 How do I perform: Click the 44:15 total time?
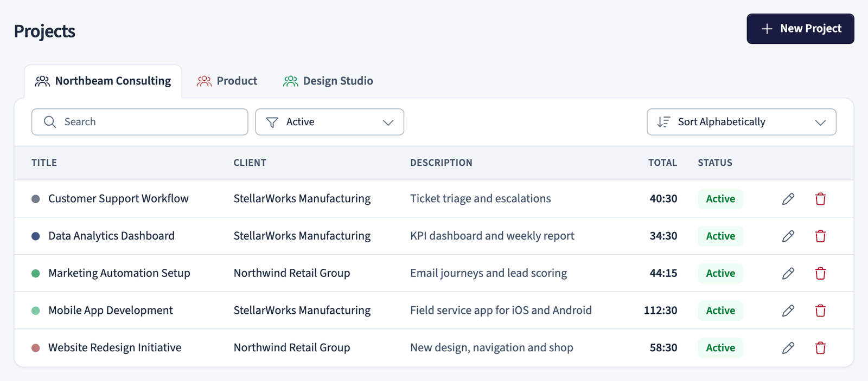point(663,273)
